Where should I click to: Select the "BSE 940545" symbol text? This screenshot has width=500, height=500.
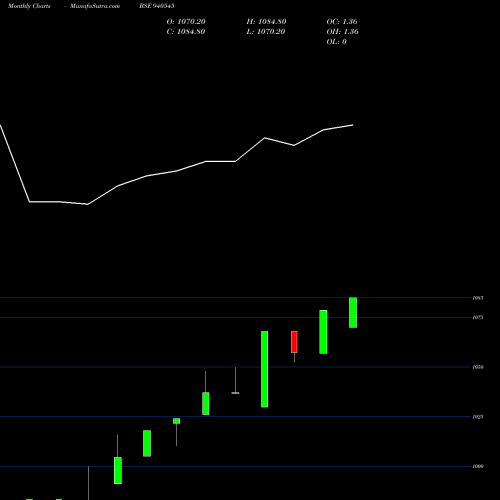click(157, 6)
